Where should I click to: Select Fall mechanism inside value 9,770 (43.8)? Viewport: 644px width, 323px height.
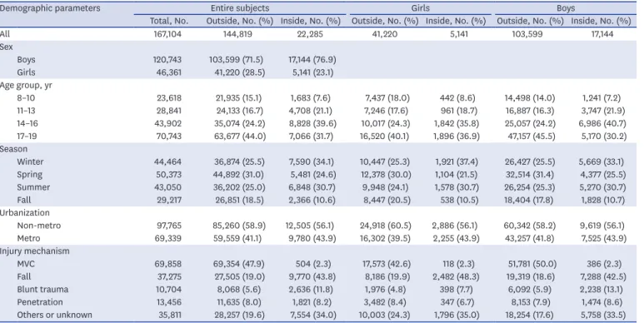312,276
